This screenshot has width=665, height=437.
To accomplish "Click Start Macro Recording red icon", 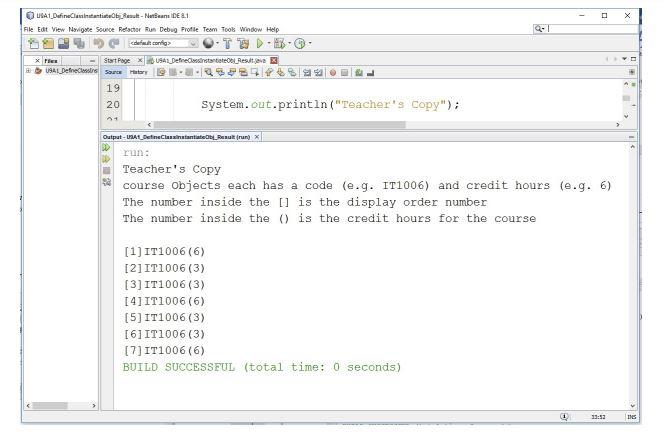I will tap(333, 73).
